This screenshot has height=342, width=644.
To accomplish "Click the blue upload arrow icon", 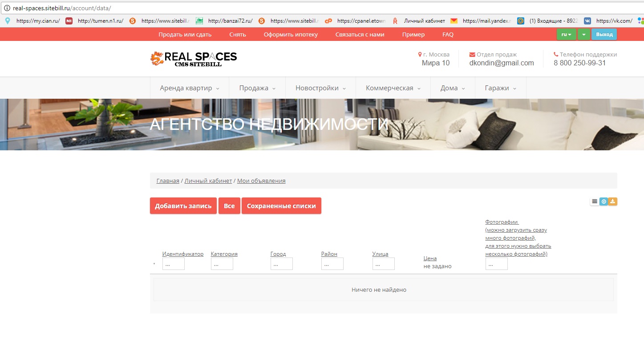I will click(603, 201).
